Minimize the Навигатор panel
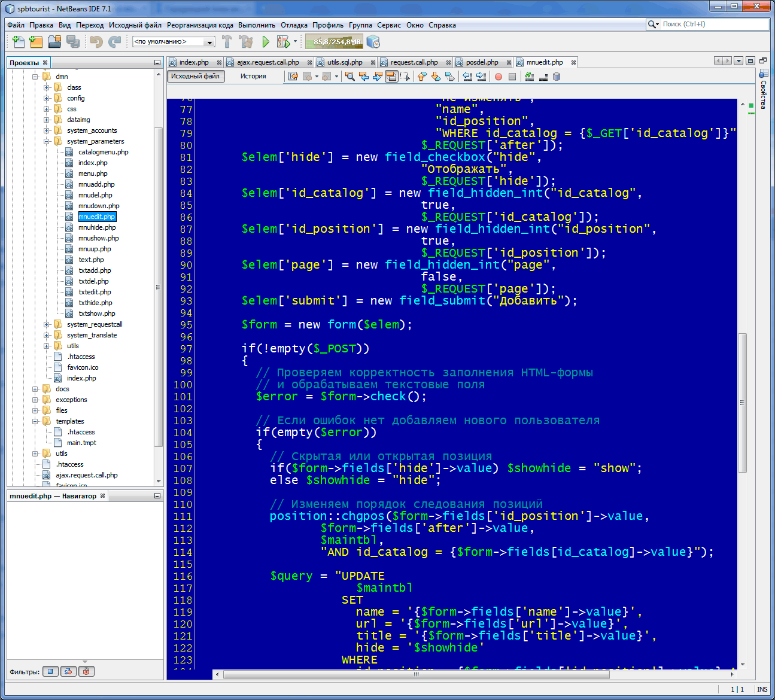 pyautogui.click(x=157, y=496)
